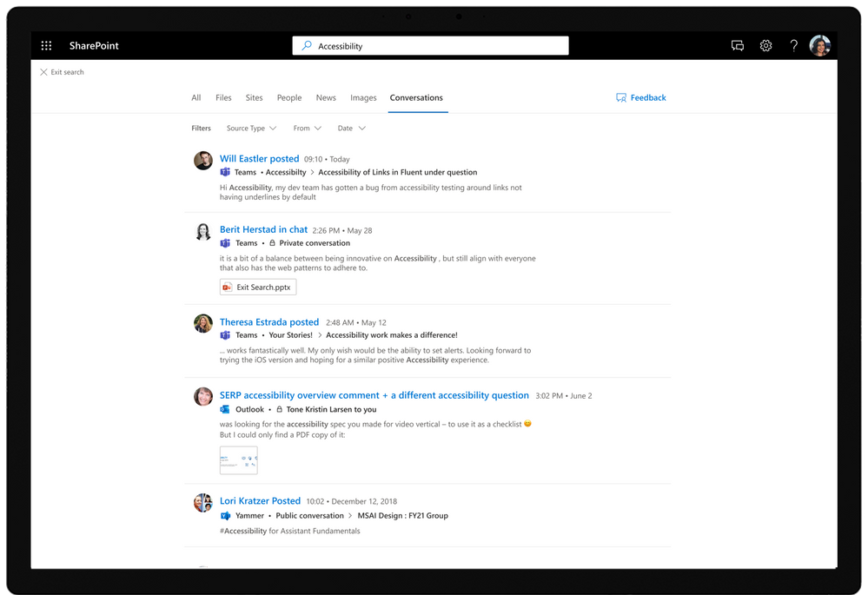
Task: Click PowerPoint icon on Exit Search.pptx
Action: pos(227,288)
